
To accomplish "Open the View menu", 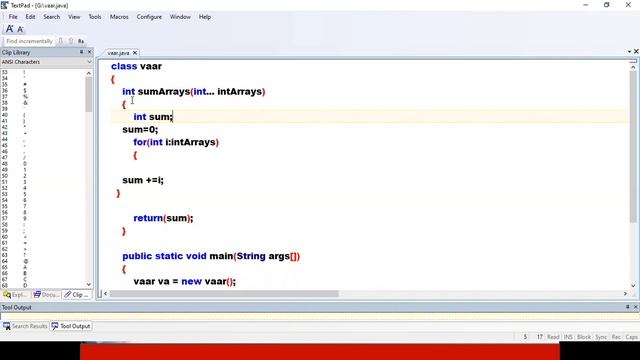I will click(x=74, y=17).
